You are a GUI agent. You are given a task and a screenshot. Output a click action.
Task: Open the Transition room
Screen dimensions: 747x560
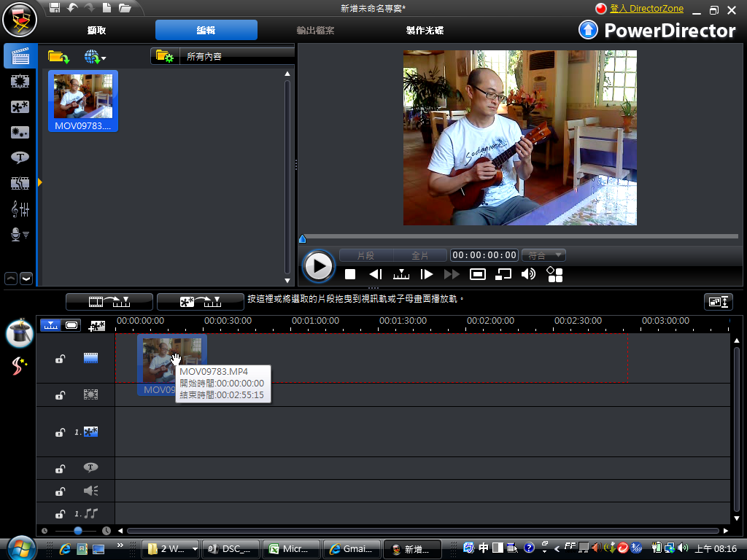(20, 183)
